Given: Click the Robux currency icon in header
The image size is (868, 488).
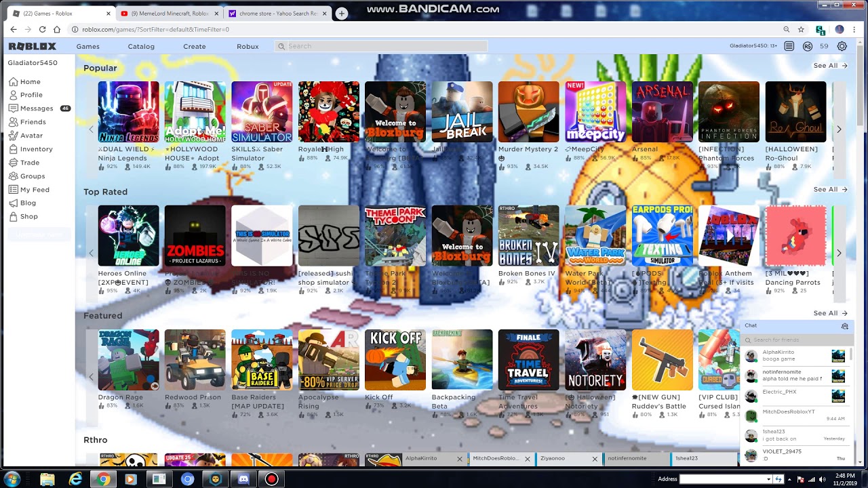Looking at the screenshot, I should [x=808, y=46].
